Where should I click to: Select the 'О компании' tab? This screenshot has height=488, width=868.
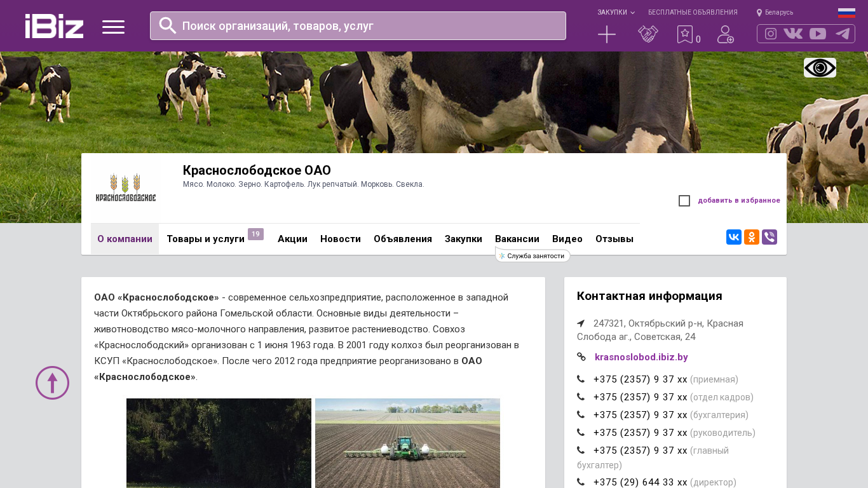coord(125,239)
